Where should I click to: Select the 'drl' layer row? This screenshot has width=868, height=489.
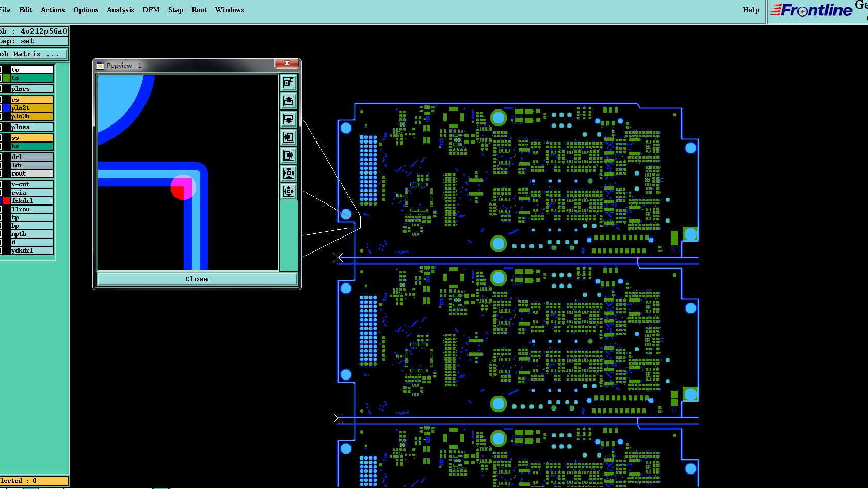pos(32,157)
